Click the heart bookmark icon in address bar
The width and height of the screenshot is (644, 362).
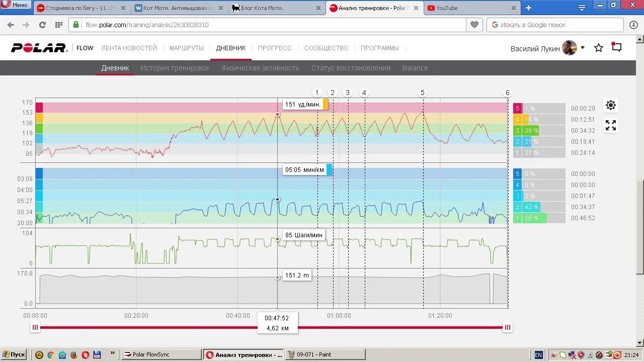pos(474,25)
